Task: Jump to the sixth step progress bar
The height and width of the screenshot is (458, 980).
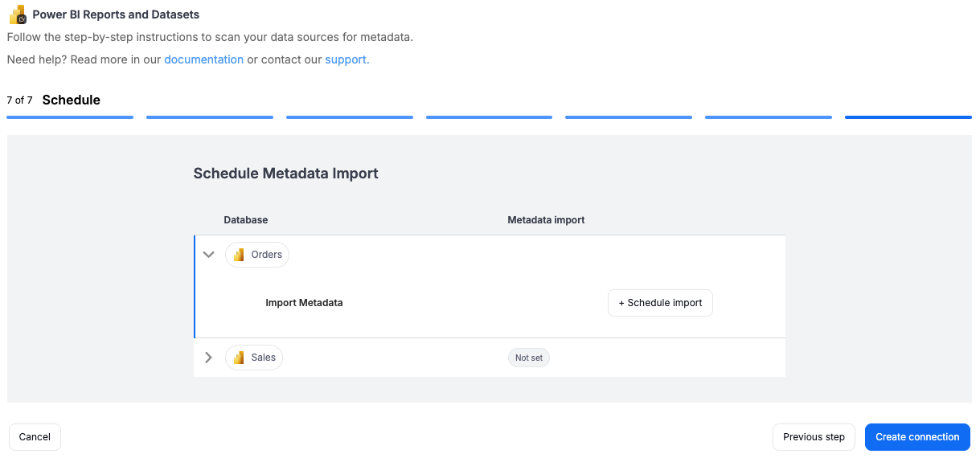Action: pyautogui.click(x=769, y=117)
